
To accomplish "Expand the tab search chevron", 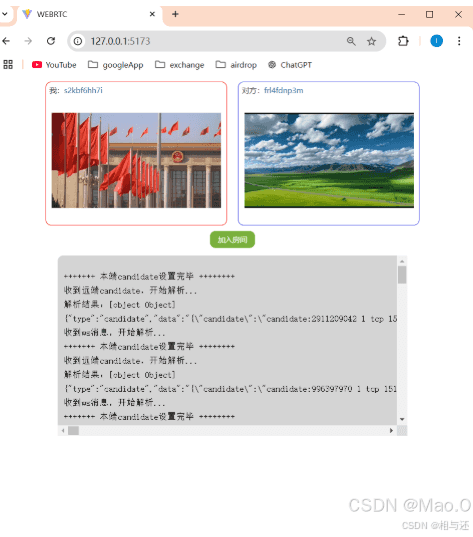I will [5, 14].
